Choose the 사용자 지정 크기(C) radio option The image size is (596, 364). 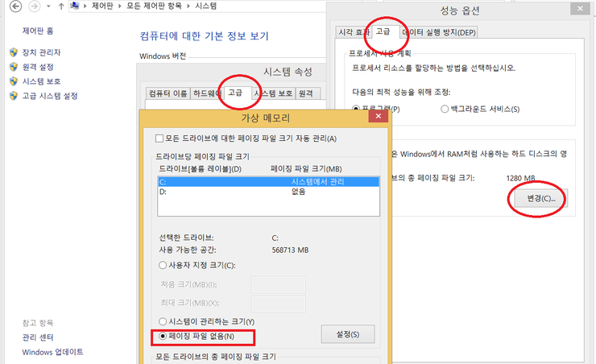[x=197, y=265]
